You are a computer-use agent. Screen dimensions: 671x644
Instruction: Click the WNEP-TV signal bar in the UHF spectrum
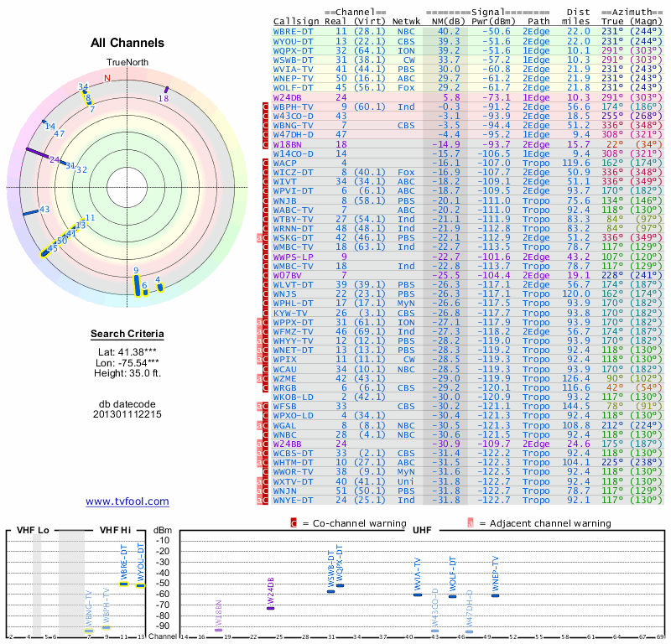point(495,595)
